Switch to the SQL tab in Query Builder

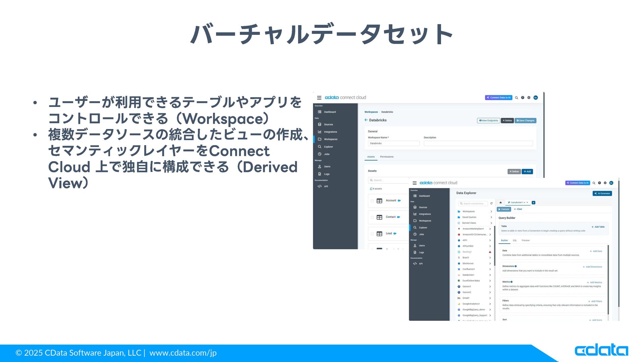pos(515,240)
